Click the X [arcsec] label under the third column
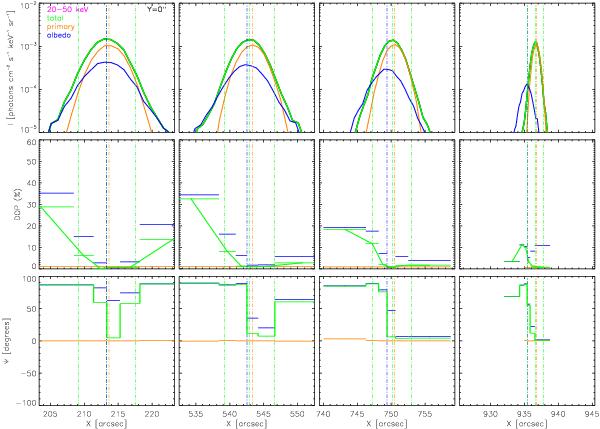This screenshot has height=429, width=600. point(385,423)
